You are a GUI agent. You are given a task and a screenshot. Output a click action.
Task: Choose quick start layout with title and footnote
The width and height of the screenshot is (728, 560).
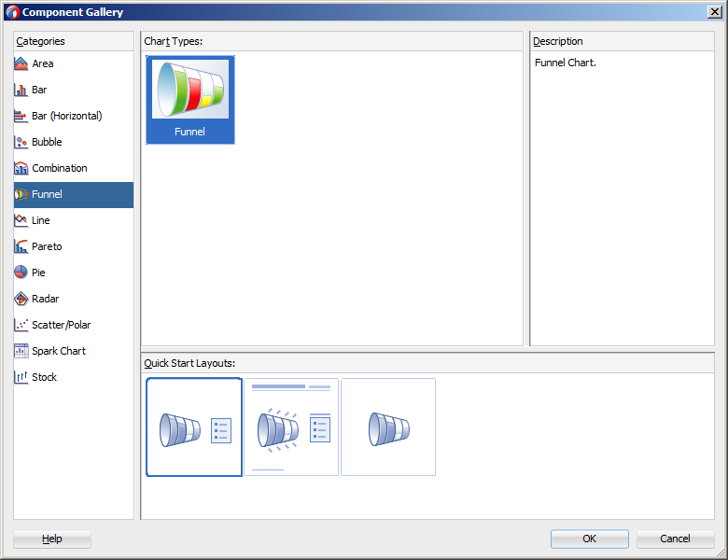coord(291,427)
